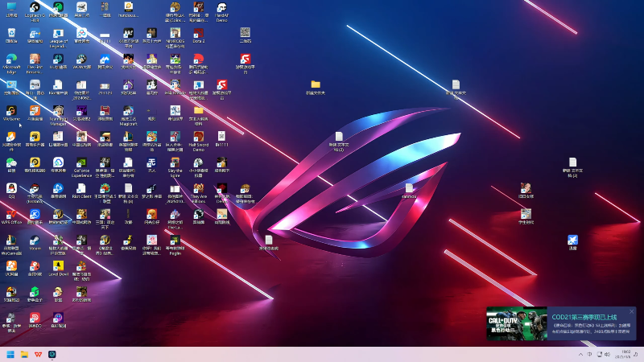Open the volume speaker tray icon
The image size is (644, 362).
coord(608,354)
